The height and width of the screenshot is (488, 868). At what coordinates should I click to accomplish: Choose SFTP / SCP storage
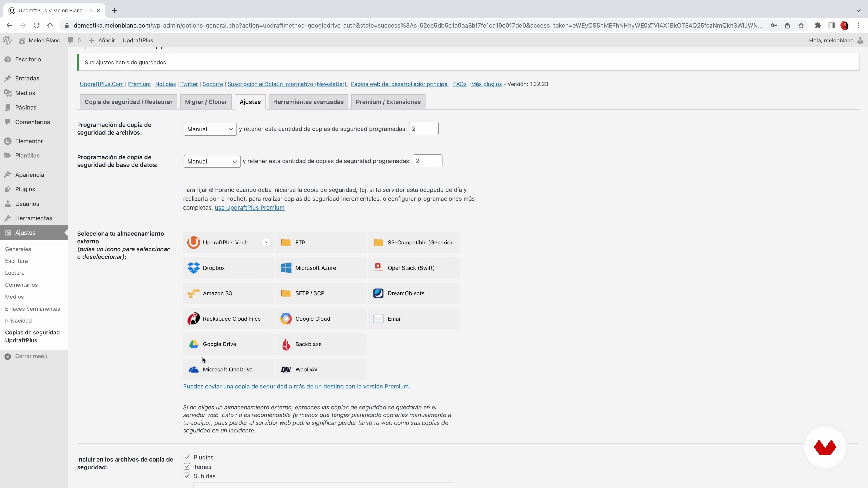[x=321, y=293]
